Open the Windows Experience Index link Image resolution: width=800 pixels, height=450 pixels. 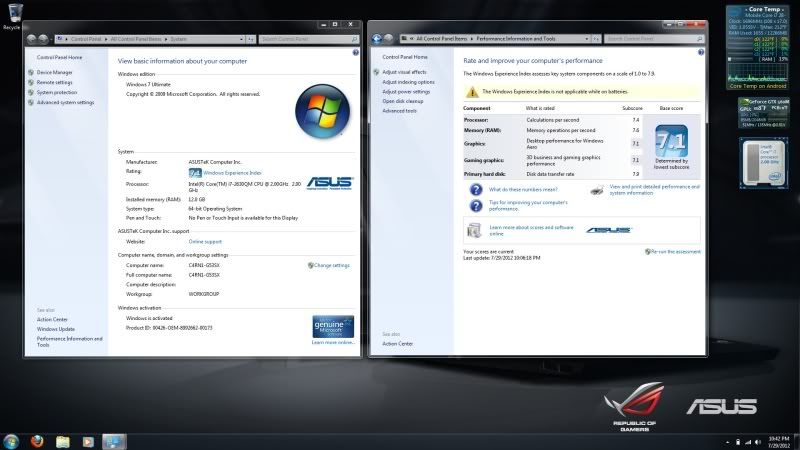pyautogui.click(x=232, y=173)
